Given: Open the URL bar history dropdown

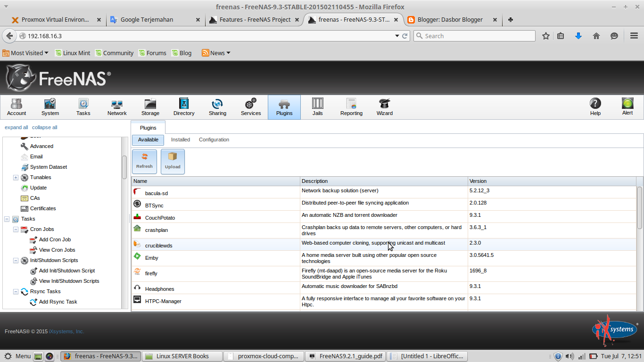Looking at the screenshot, I should point(397,36).
